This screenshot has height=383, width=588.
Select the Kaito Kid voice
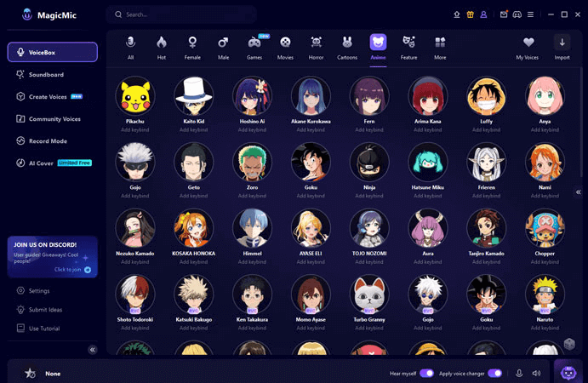pyautogui.click(x=193, y=96)
